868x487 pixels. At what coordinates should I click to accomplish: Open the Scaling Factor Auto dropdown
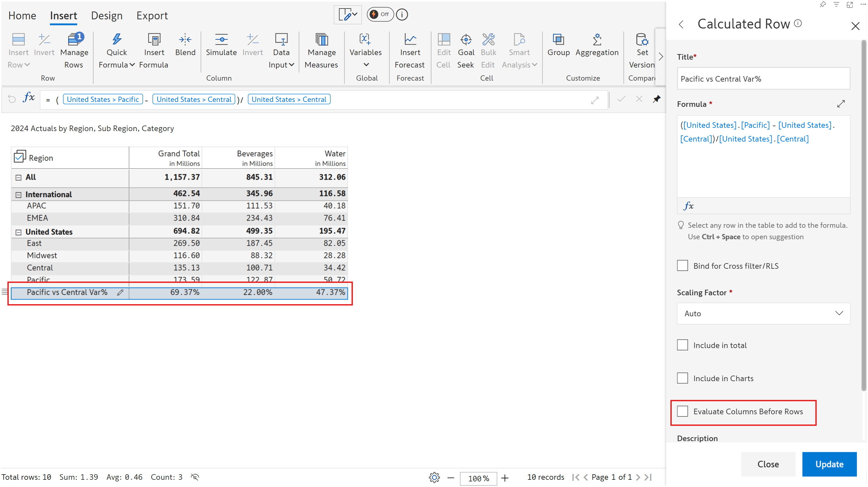[x=763, y=314]
